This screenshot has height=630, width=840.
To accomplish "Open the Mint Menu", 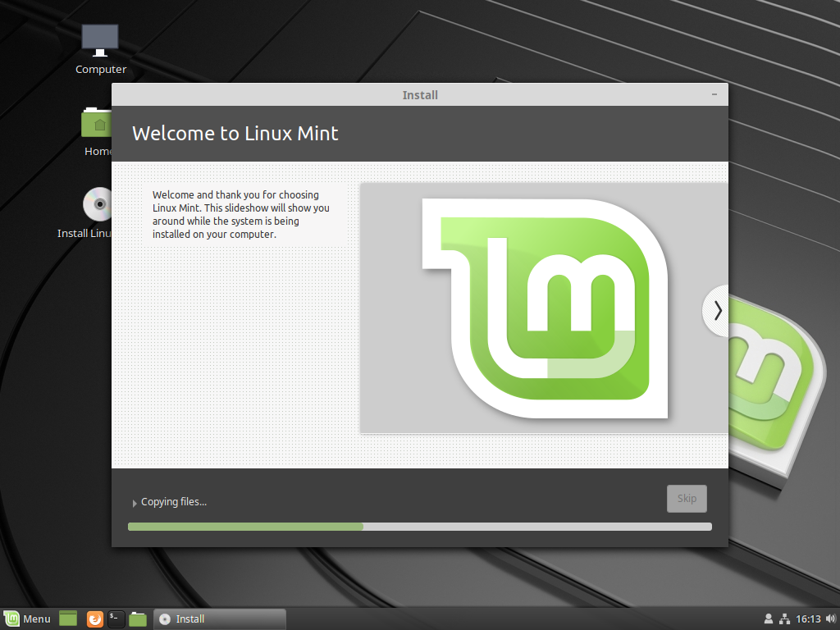I will point(27,619).
